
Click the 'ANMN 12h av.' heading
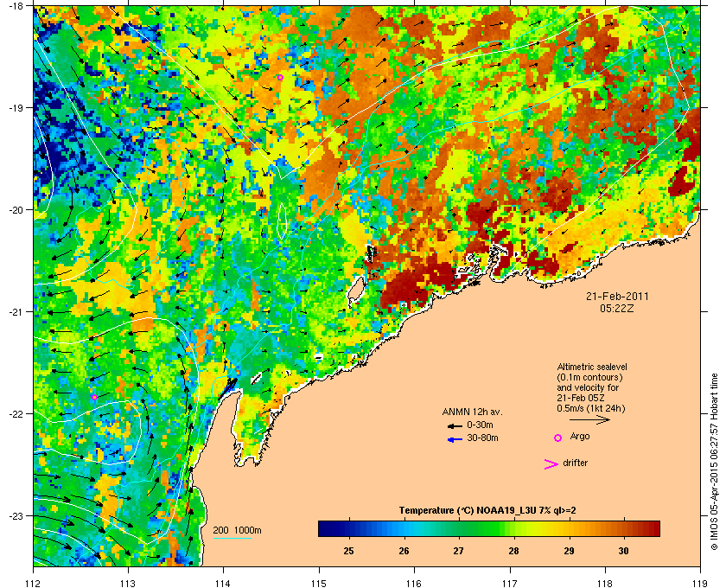point(472,412)
